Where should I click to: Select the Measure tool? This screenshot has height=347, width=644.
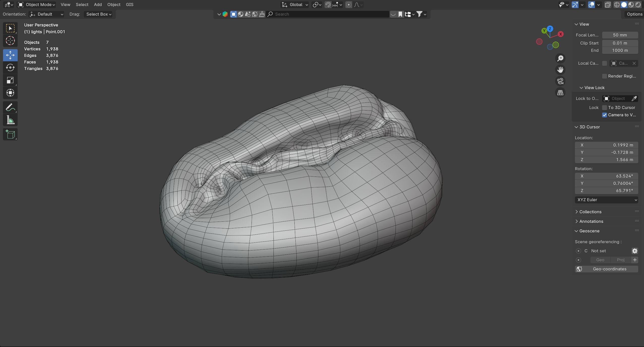point(10,120)
